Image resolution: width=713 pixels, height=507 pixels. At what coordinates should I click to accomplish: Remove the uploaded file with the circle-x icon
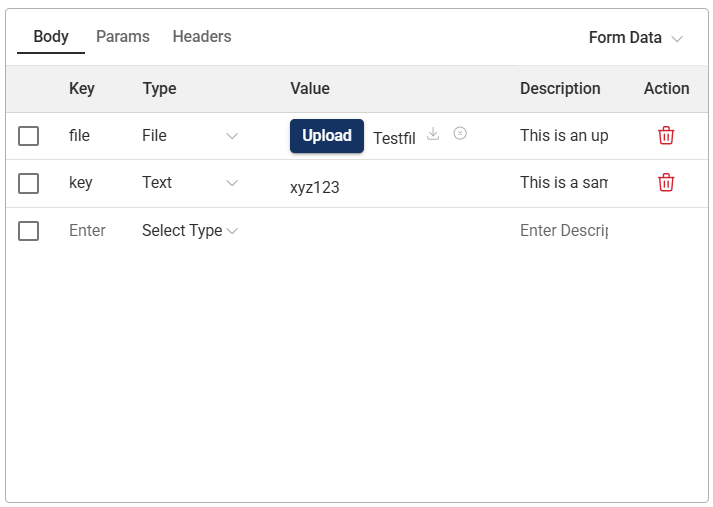460,134
